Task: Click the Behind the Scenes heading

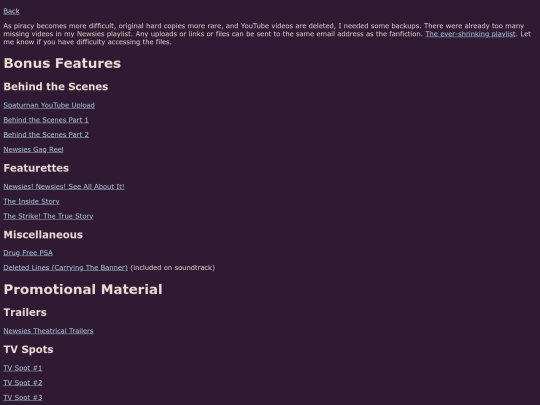Action: click(x=56, y=87)
